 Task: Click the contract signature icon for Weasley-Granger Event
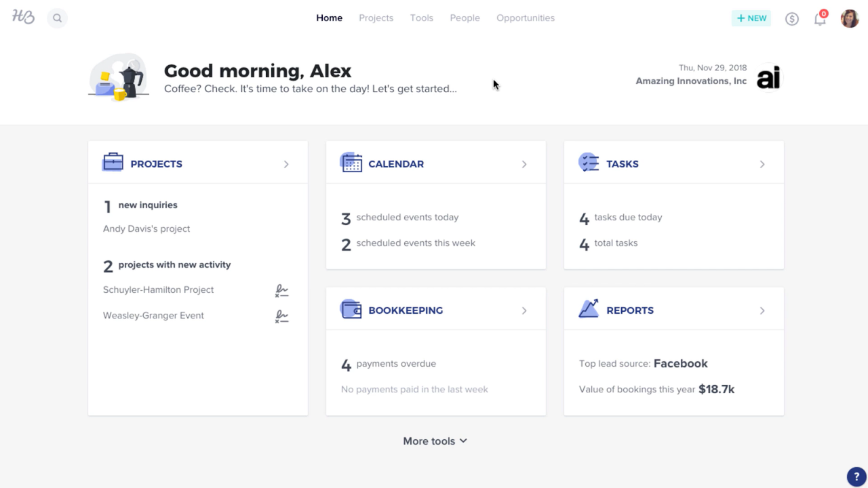click(281, 317)
